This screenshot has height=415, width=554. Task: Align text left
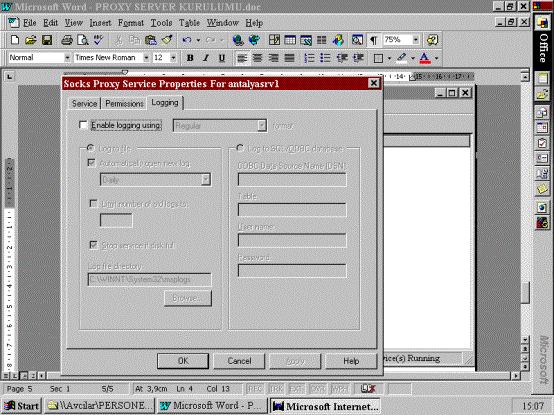point(242,58)
